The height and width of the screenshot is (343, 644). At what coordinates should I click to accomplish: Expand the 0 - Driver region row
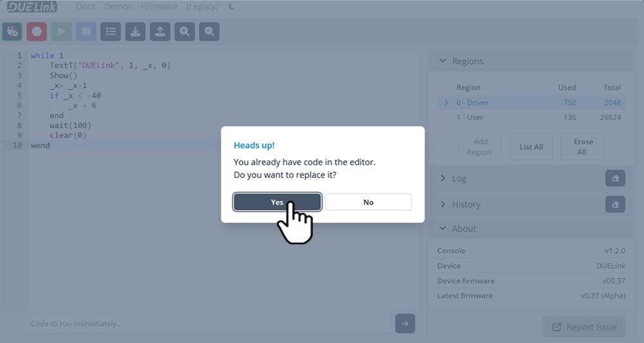446,103
